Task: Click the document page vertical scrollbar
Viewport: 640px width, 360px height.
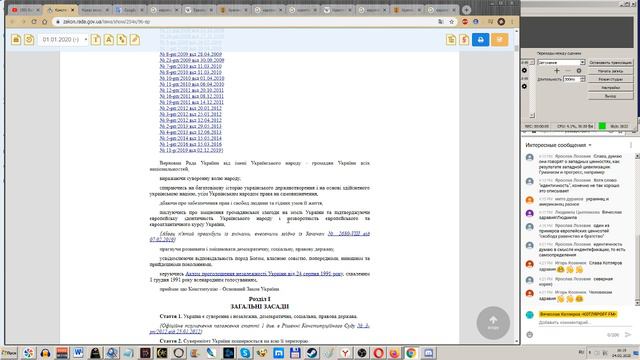Action: click(x=516, y=186)
